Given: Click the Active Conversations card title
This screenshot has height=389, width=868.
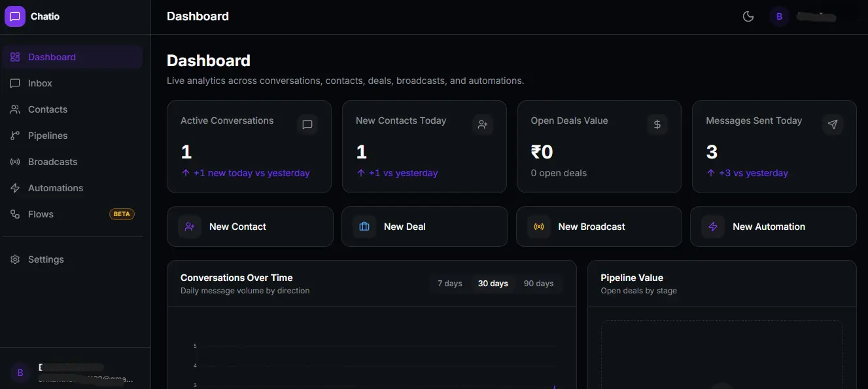Looking at the screenshot, I should click(x=227, y=120).
